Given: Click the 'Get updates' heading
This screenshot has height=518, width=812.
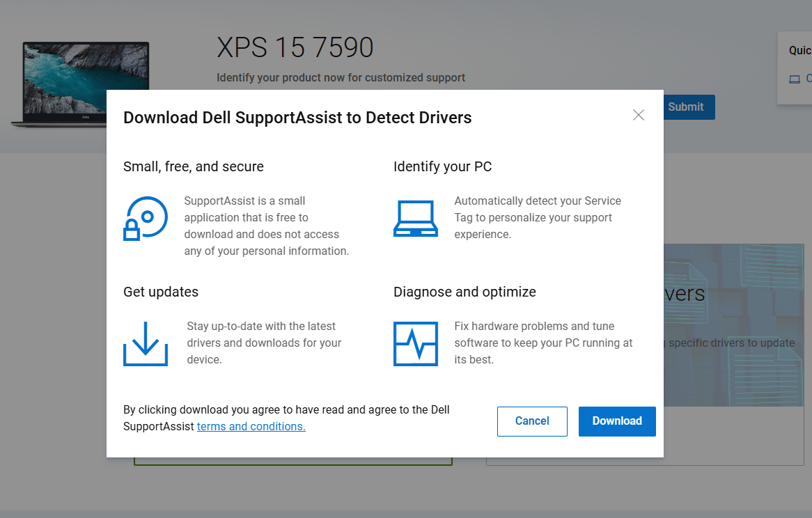Looking at the screenshot, I should [161, 292].
